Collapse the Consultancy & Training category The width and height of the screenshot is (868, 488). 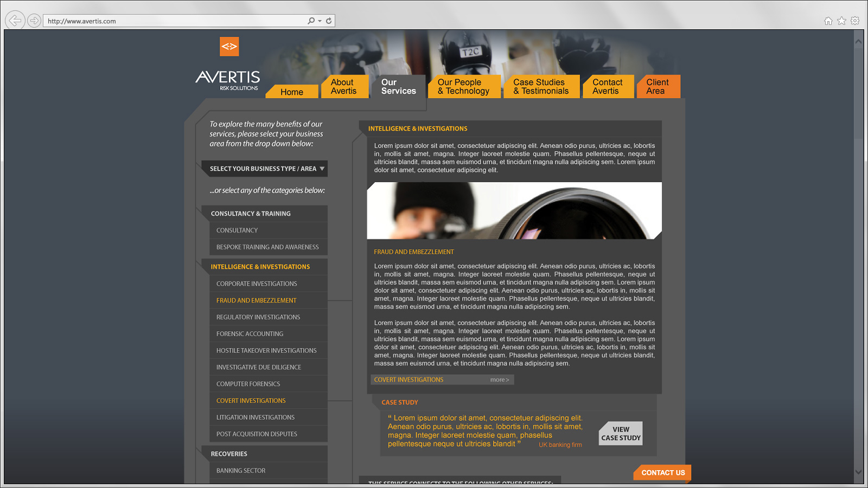pos(251,214)
